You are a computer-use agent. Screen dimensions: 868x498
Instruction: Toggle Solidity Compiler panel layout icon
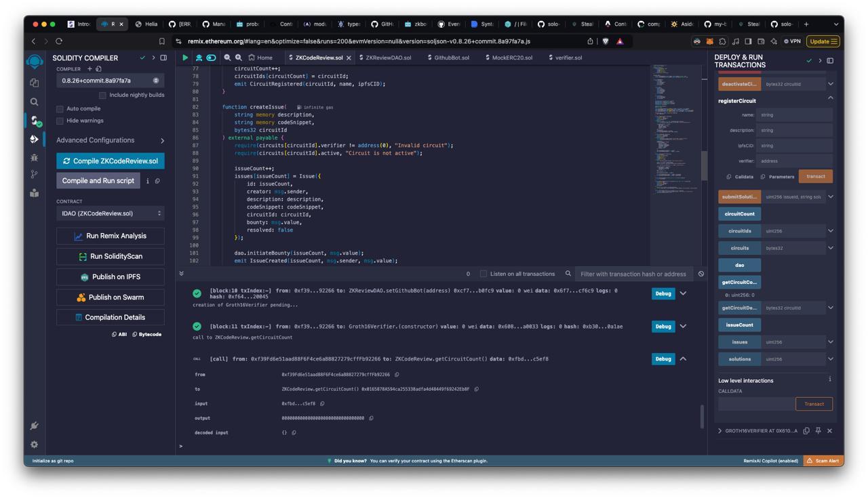pyautogui.click(x=163, y=58)
